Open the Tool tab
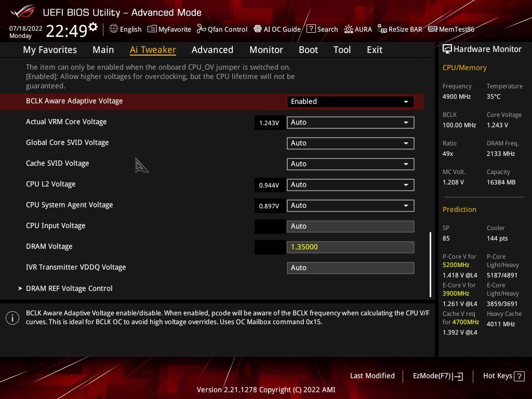 pyautogui.click(x=342, y=50)
